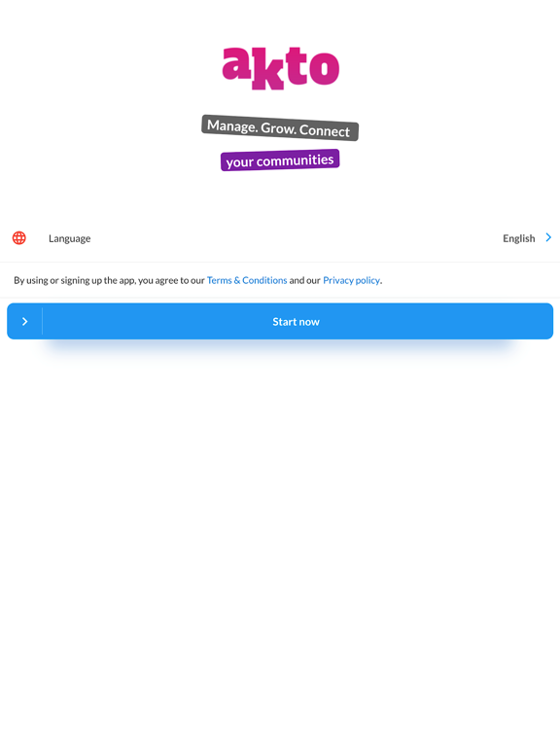Viewport: 560px width, 747px height.
Task: Tap the 'Start now' text label
Action: [296, 322]
